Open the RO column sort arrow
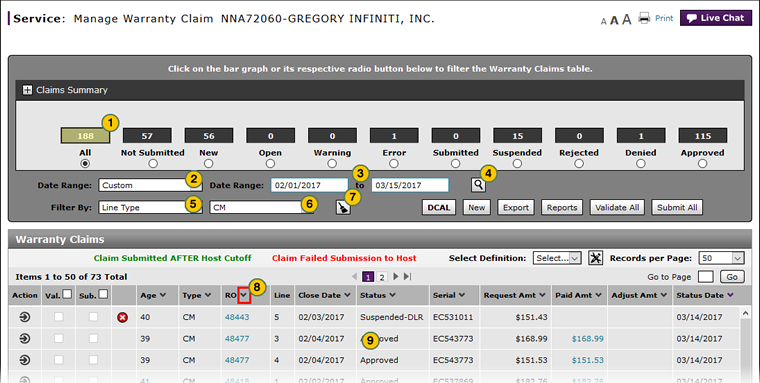Image resolution: width=760 pixels, height=383 pixels. 244,295
